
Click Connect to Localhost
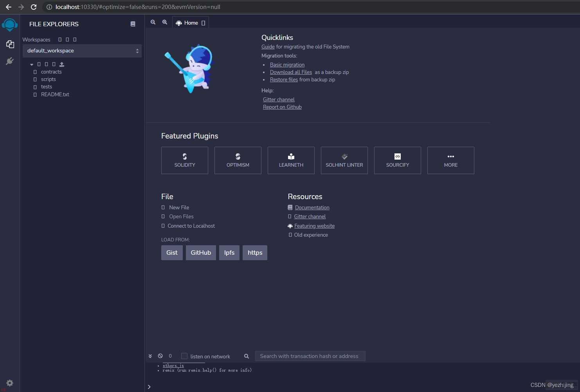coord(191,226)
